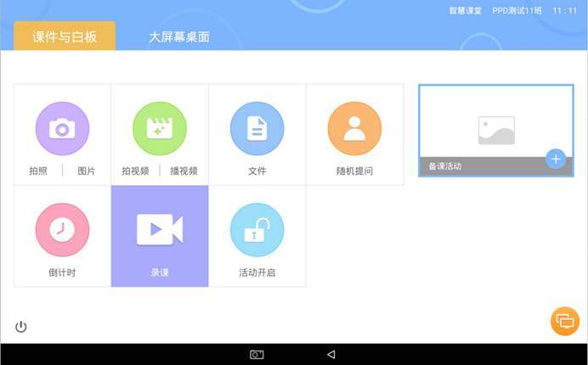Select the orange 随机提问 person icon
The height and width of the screenshot is (365, 588).
pyautogui.click(x=354, y=128)
